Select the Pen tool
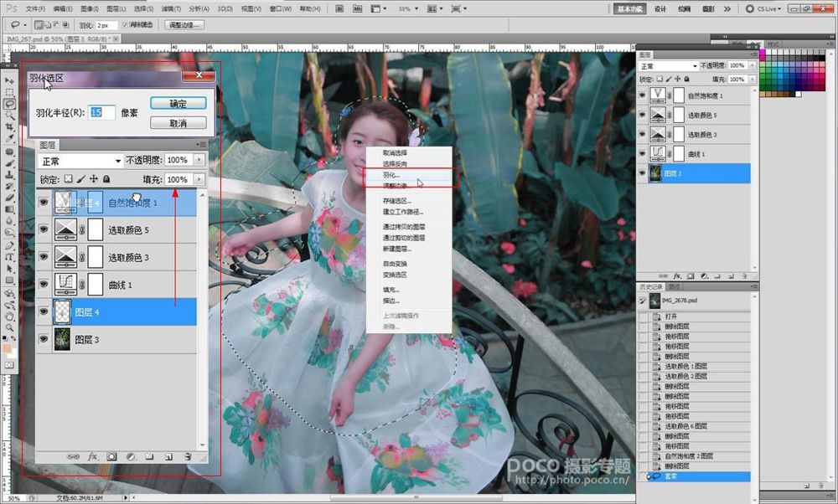The image size is (838, 504). 9,245
